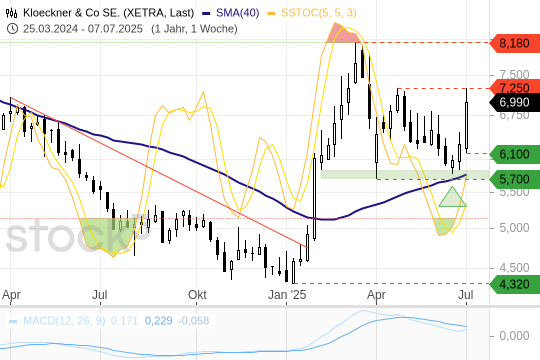The image size is (540, 360).
Task: Click the SSTOC(5, 5, 3) legend label
Action: (x=319, y=13)
